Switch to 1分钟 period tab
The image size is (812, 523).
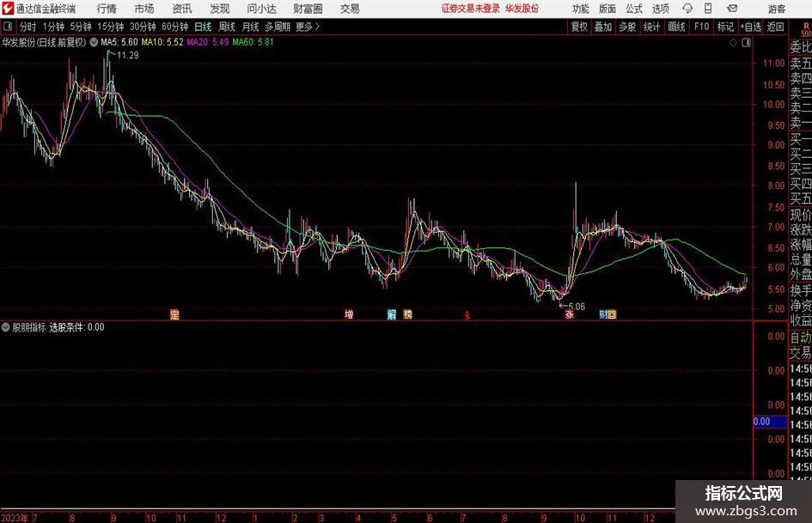tap(53, 27)
